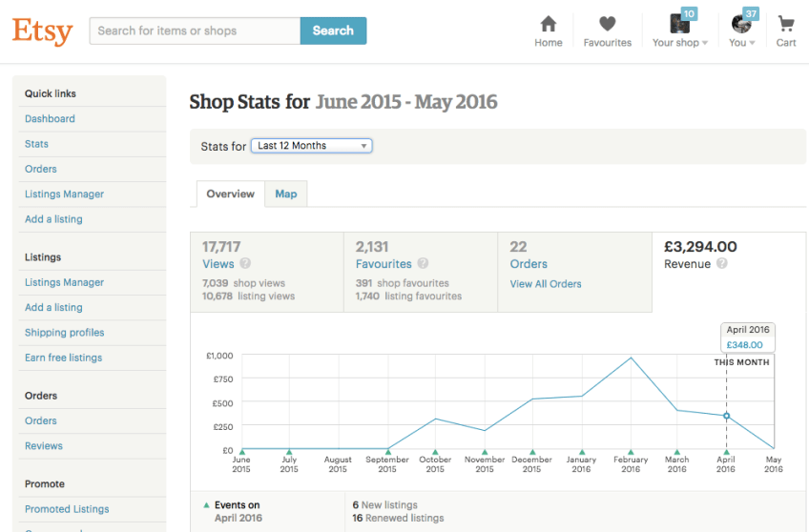Open Shipping profiles in sidebar

click(65, 333)
